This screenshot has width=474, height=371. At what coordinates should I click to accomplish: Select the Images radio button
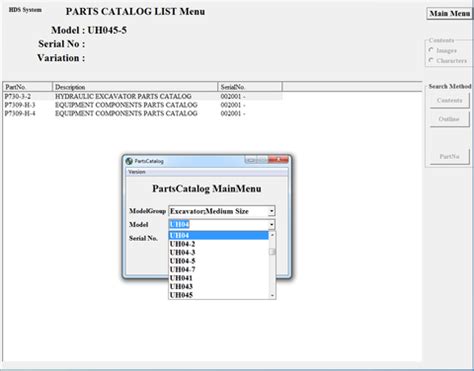[431, 50]
